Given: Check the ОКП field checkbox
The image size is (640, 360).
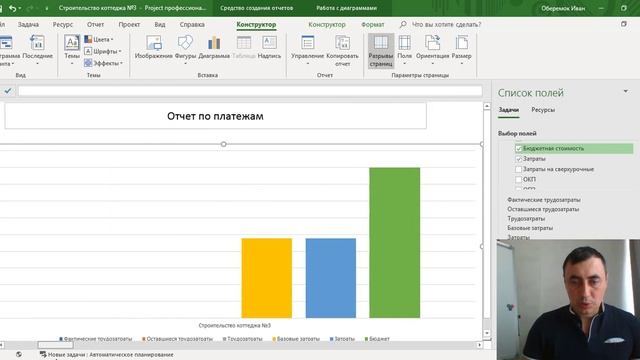Looking at the screenshot, I should [518, 179].
